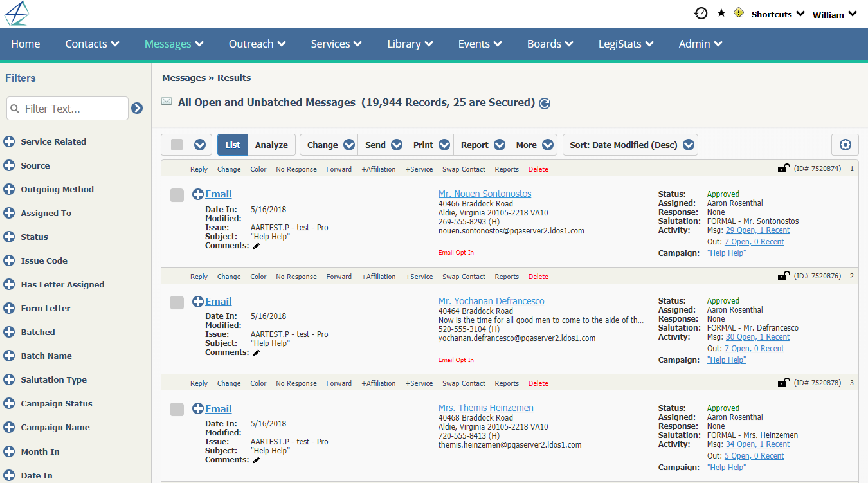Edit comments pencil for Themis Heinzemen message
Screen dimensions: 868x483
(x=257, y=460)
